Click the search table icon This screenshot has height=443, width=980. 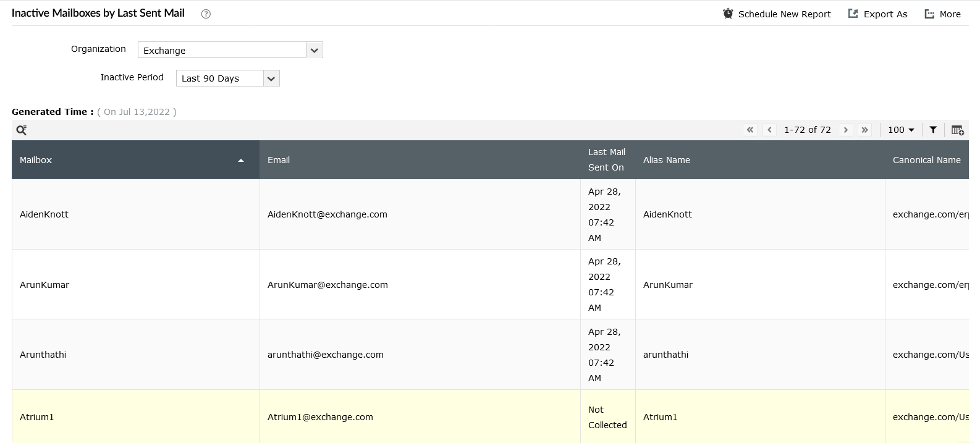(22, 130)
